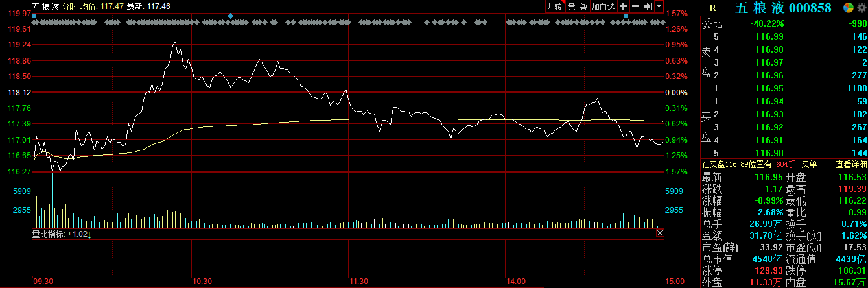This screenshot has width=868, height=288.
Task: Select sell level 5 price 116.99
Action: 769,37
